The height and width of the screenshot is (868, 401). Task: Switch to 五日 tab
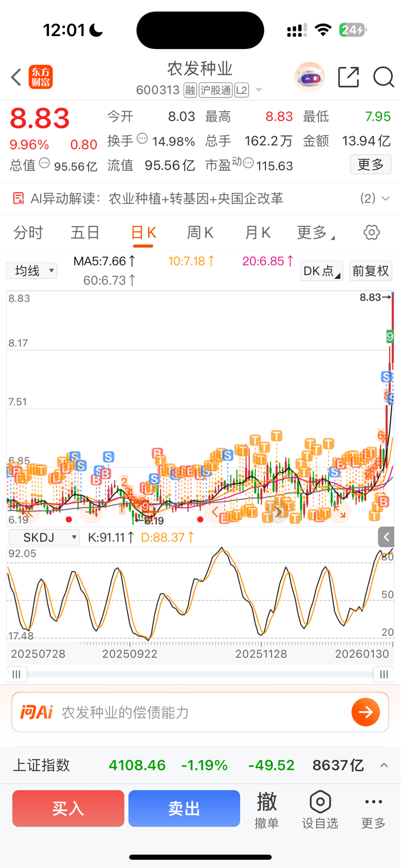click(86, 233)
